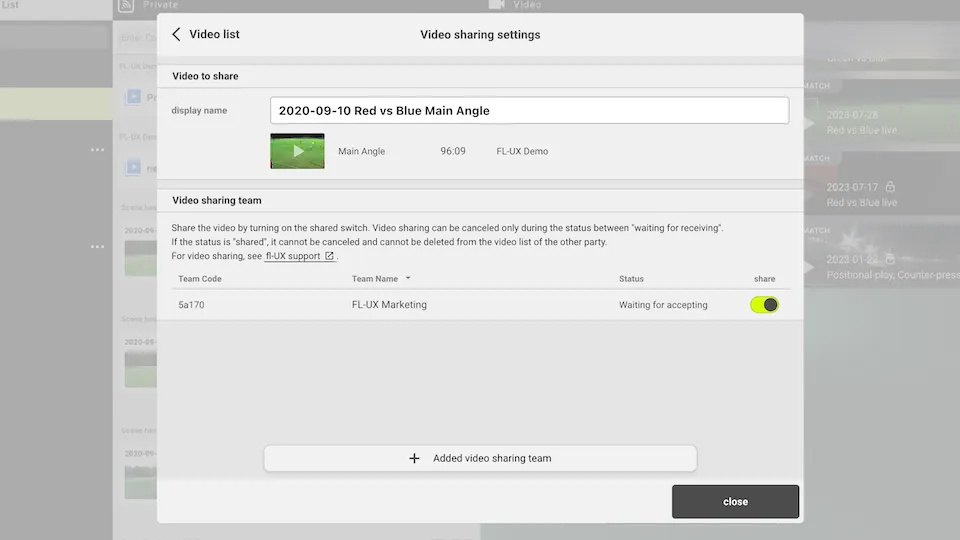Click lock icon beside 2023-01-22
The height and width of the screenshot is (540, 960).
pyautogui.click(x=890, y=259)
